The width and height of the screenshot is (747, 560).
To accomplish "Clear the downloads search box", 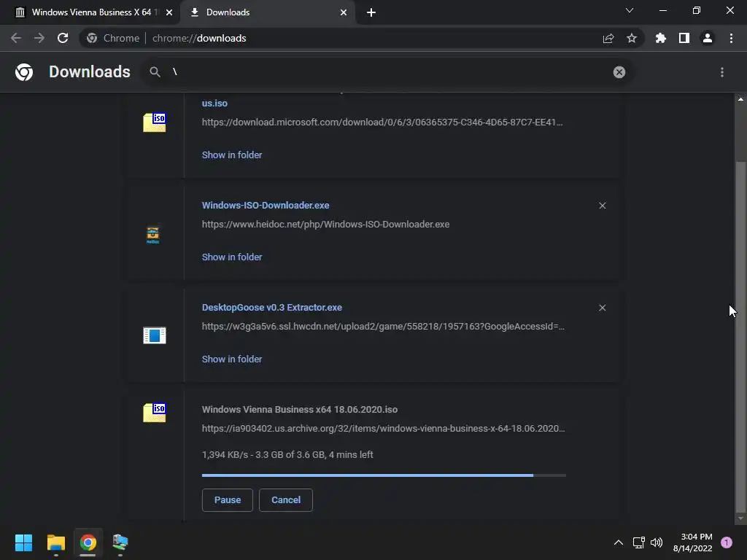I will tap(619, 72).
